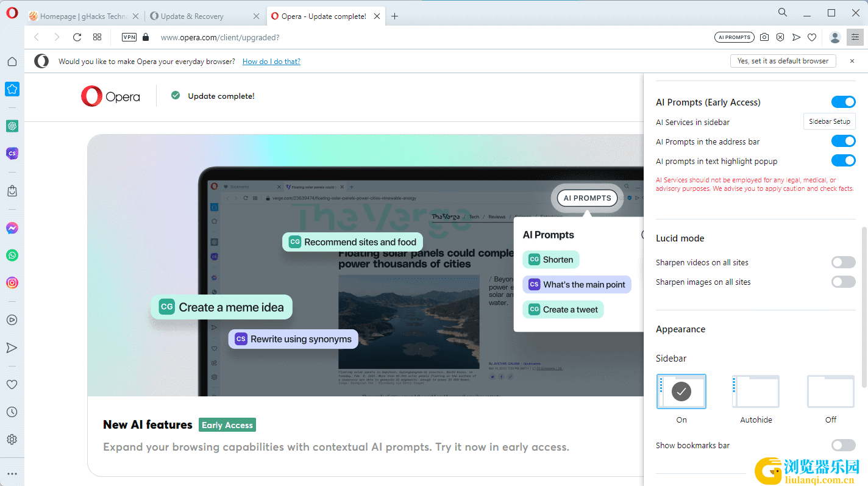Dismiss the default browser notification bar

(852, 61)
